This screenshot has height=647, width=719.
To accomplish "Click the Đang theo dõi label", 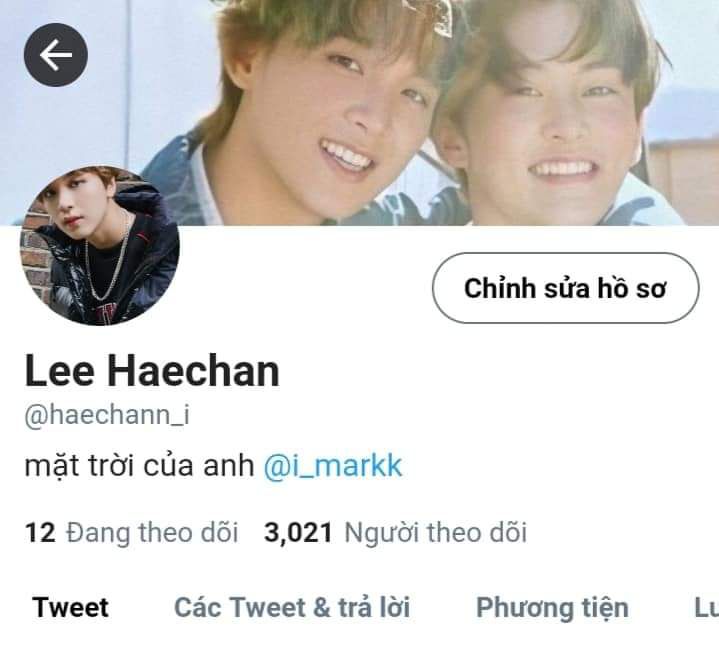I will click(152, 533).
